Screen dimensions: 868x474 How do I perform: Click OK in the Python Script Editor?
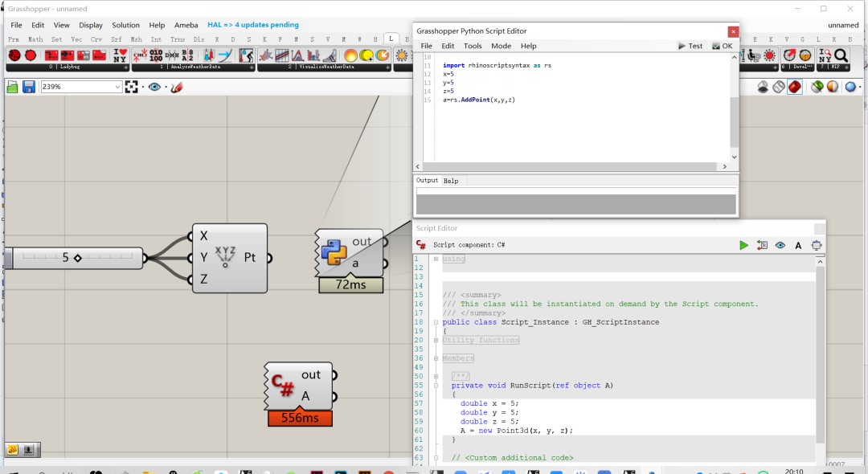[723, 46]
